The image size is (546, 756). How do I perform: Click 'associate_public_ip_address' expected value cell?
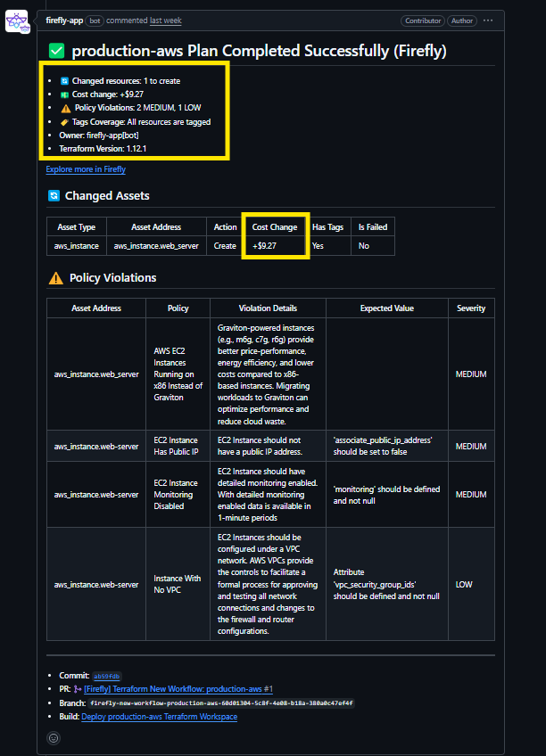387,446
